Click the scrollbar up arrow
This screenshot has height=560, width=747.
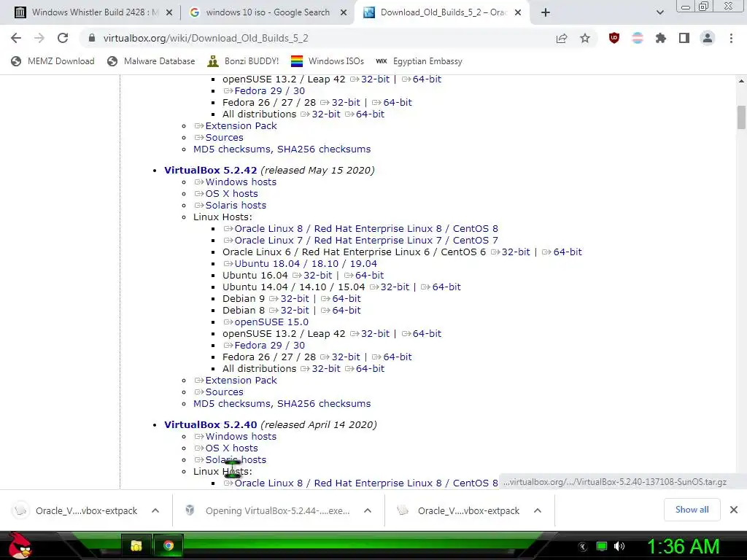coord(741,82)
